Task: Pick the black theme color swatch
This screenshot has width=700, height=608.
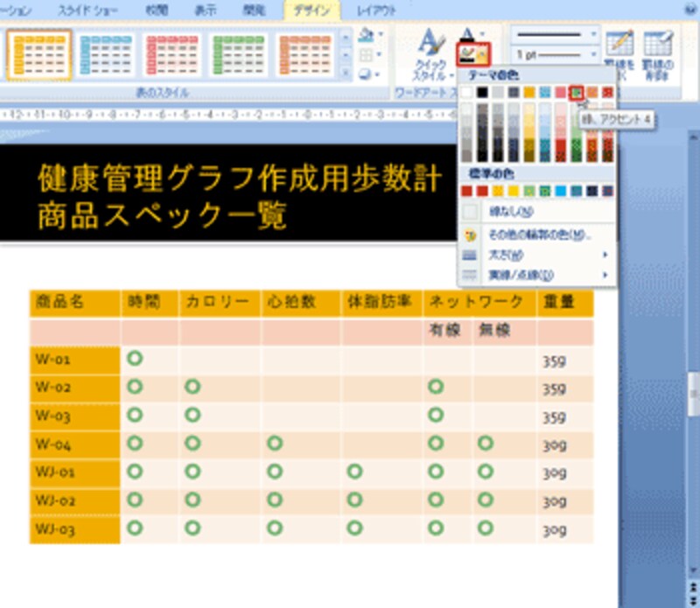Action: 482,93
